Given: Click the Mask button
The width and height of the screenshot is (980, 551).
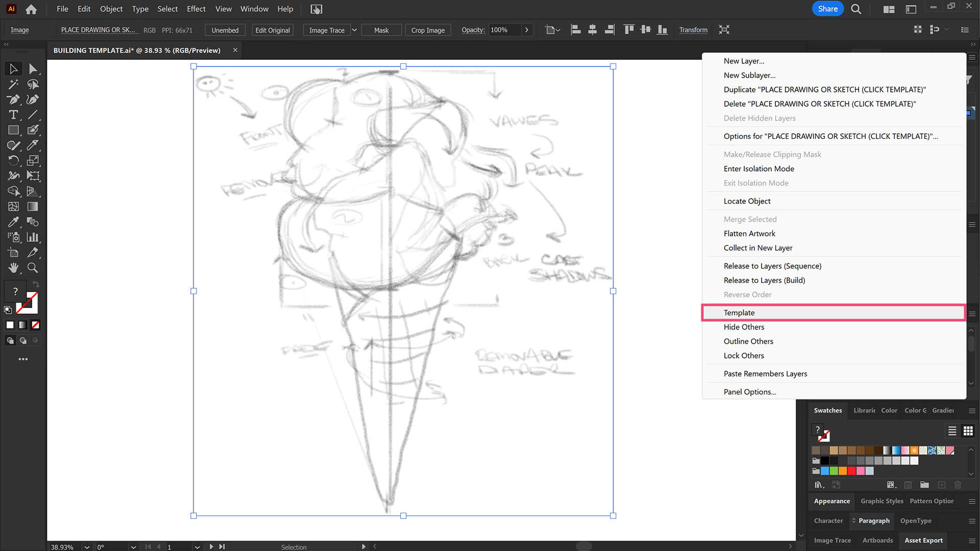Looking at the screenshot, I should pos(381,30).
